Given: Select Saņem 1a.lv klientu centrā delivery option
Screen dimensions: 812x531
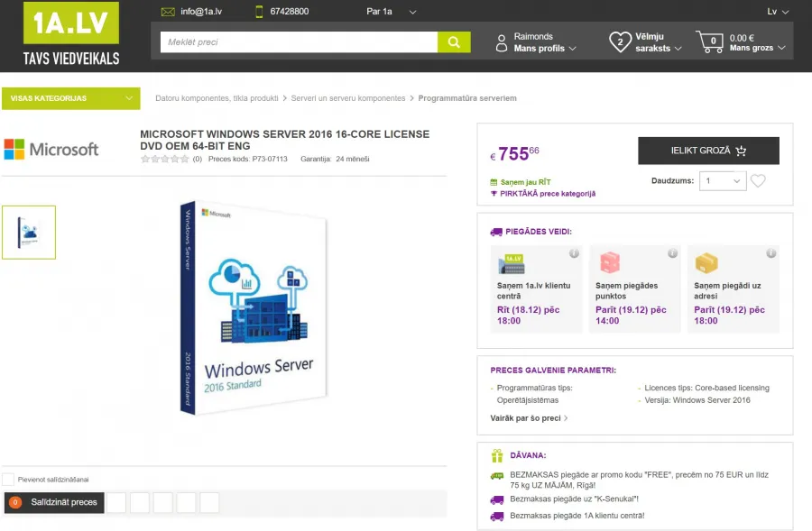Looking at the screenshot, I should 535,289.
